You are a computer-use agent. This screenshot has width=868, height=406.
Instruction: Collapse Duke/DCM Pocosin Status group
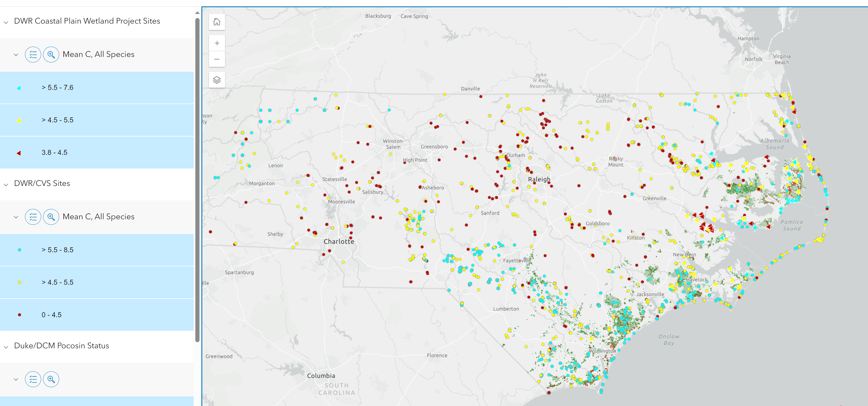coord(6,347)
